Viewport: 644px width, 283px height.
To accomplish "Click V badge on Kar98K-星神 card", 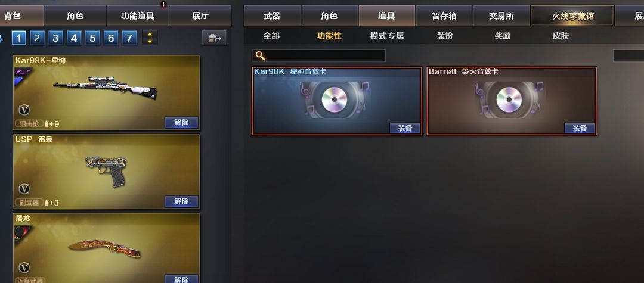I will point(24,110).
